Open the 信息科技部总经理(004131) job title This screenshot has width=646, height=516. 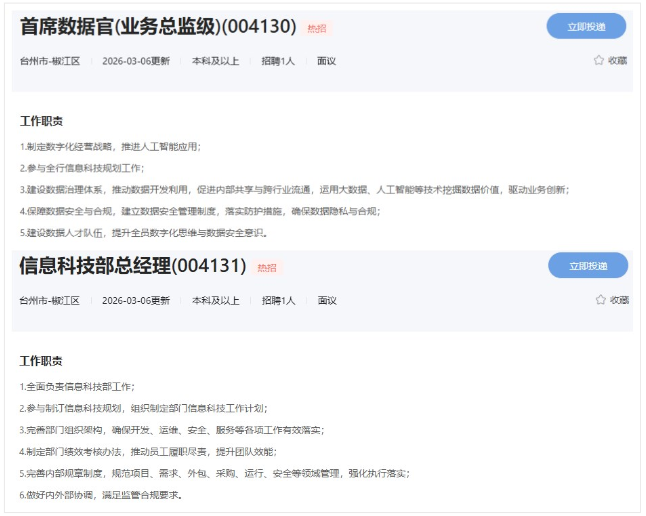132,266
